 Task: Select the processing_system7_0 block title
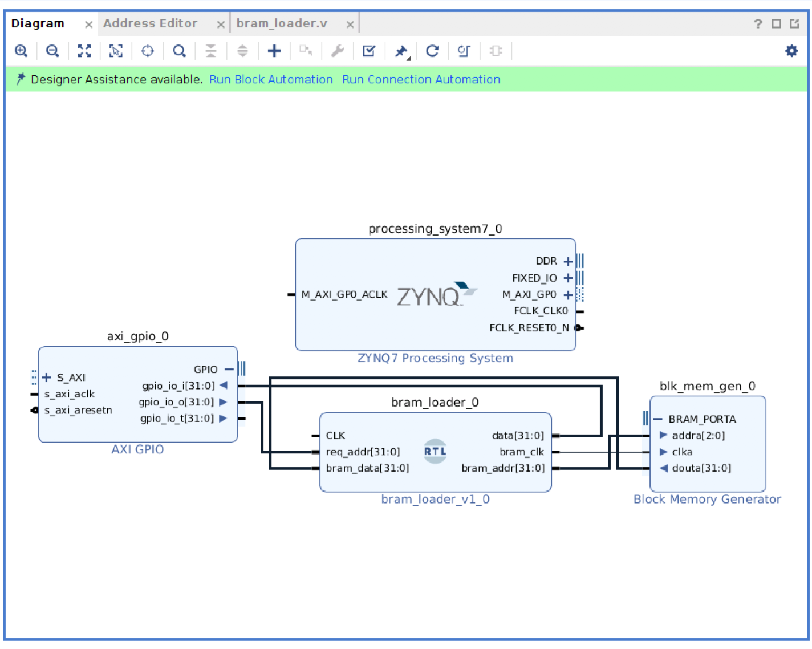coord(435,229)
